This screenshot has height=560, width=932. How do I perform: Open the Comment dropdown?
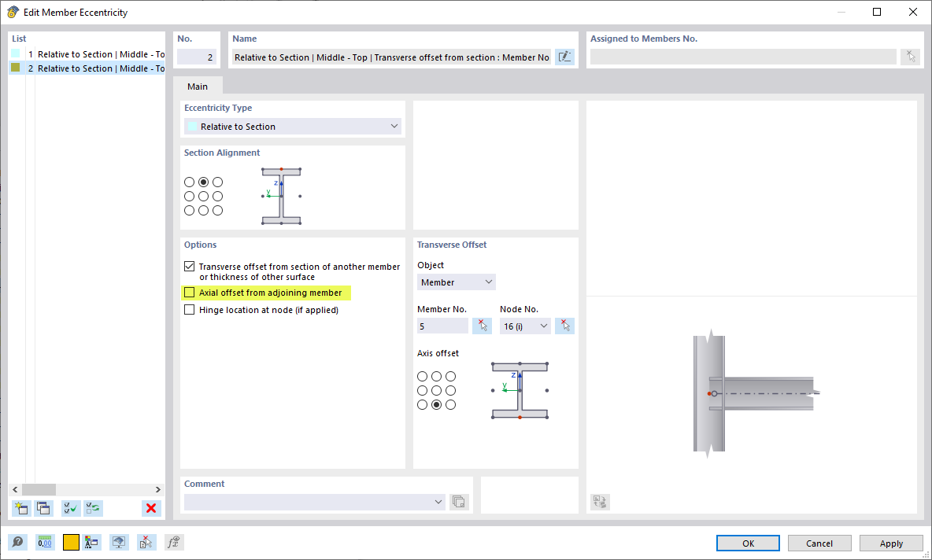(315, 502)
